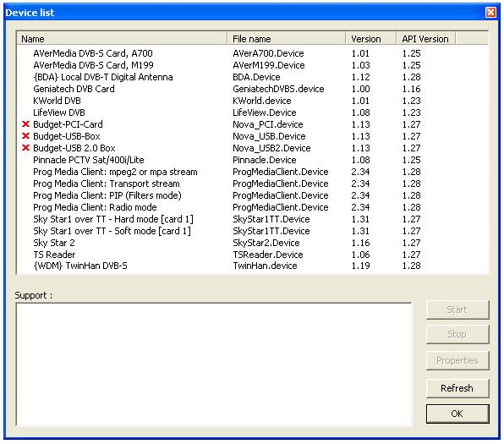Close the Device list dialog
The image size is (504, 444).
point(490,13)
